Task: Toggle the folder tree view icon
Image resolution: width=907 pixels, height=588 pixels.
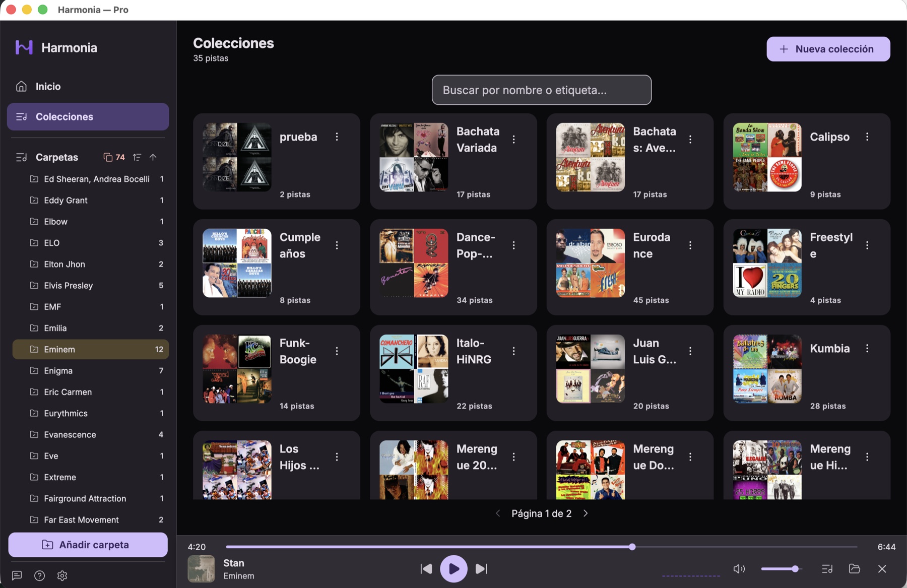Action: pos(137,157)
